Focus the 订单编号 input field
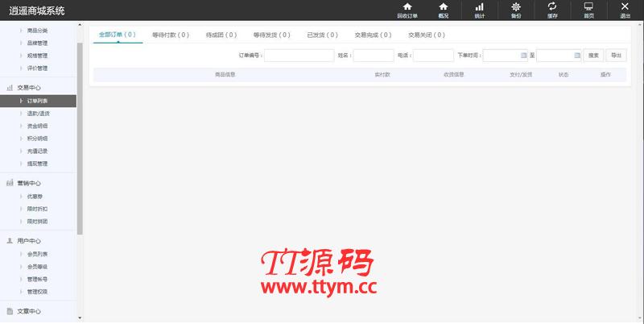644x324 pixels. pos(299,56)
